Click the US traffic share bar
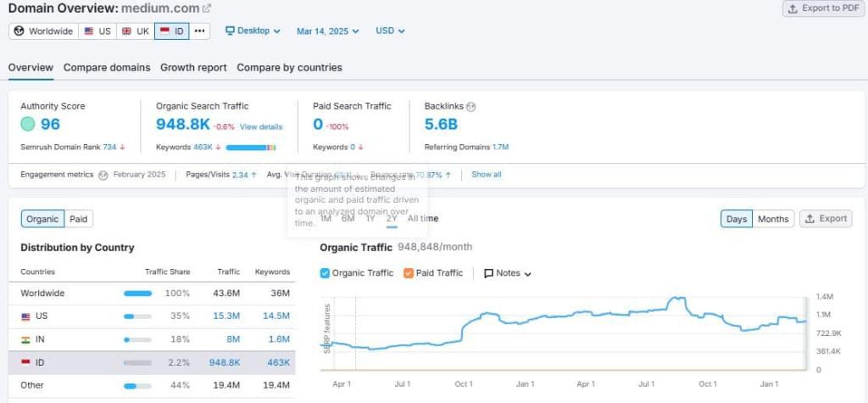Viewport: 868px width, 403px height. click(x=138, y=316)
